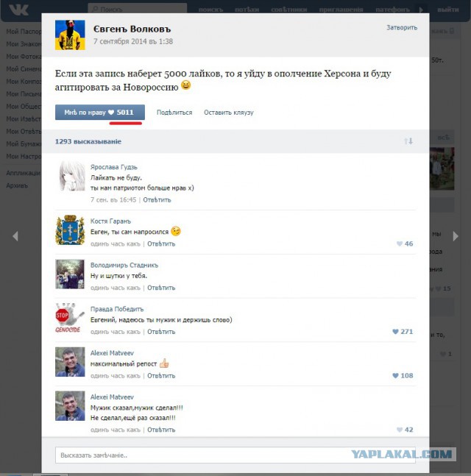Screen dimensions: 471x476
Task: Close the post with Затворить
Action: click(x=402, y=28)
